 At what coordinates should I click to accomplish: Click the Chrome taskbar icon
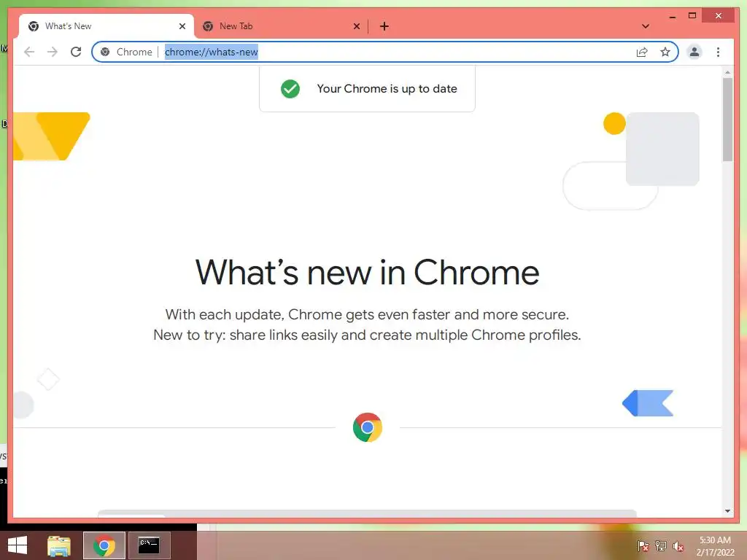[104, 545]
